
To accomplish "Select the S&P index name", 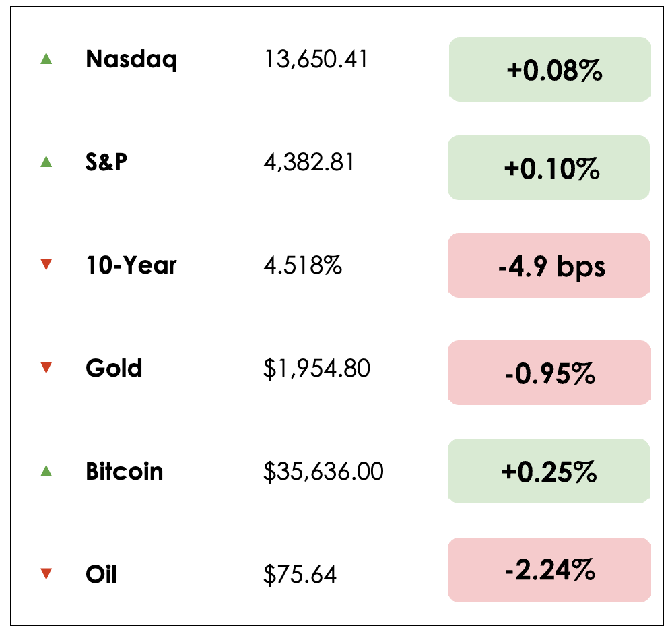I will (x=106, y=162).
